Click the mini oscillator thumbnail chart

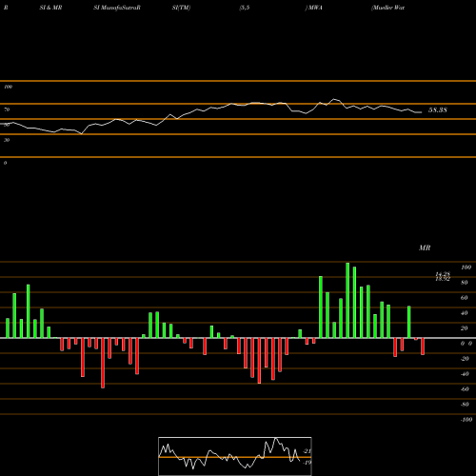[235, 456]
